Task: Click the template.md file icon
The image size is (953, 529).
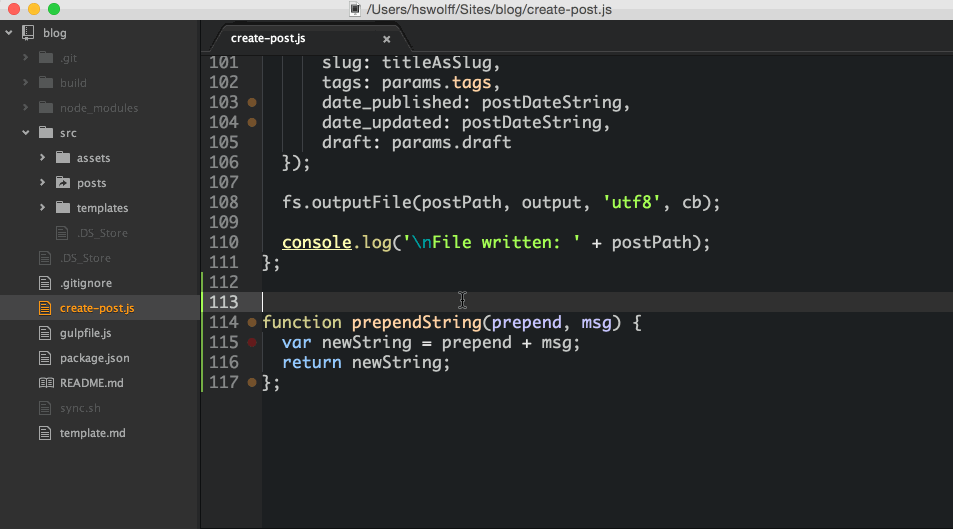Action: [x=45, y=432]
